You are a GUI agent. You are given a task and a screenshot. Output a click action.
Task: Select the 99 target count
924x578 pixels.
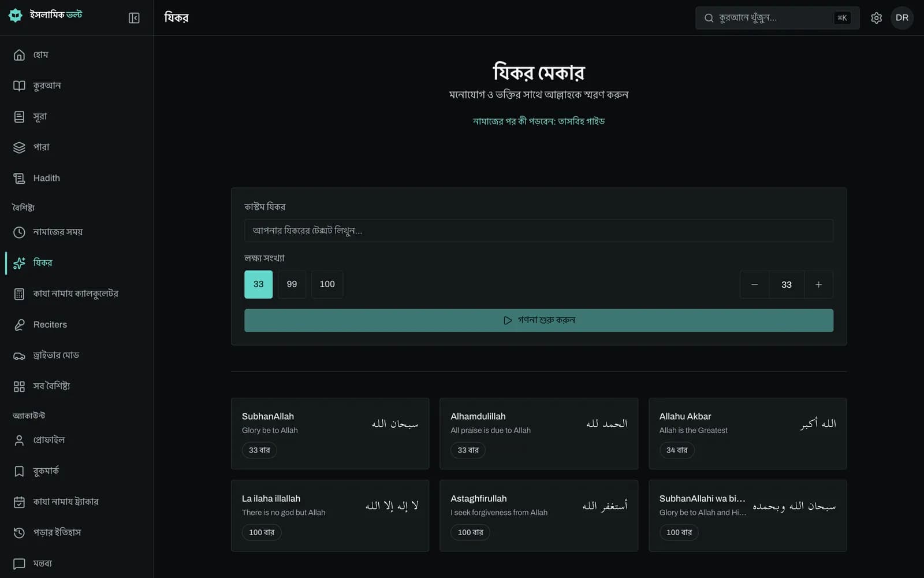pos(292,284)
